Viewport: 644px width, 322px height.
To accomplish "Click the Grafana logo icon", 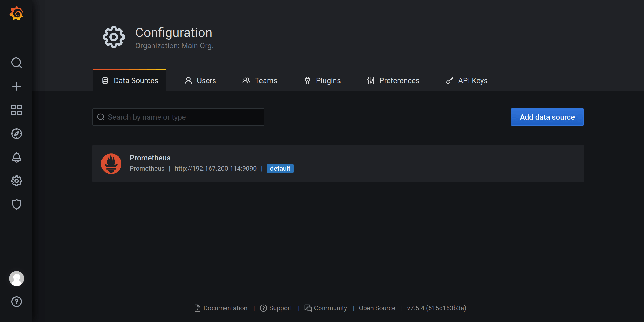I will (x=16, y=14).
